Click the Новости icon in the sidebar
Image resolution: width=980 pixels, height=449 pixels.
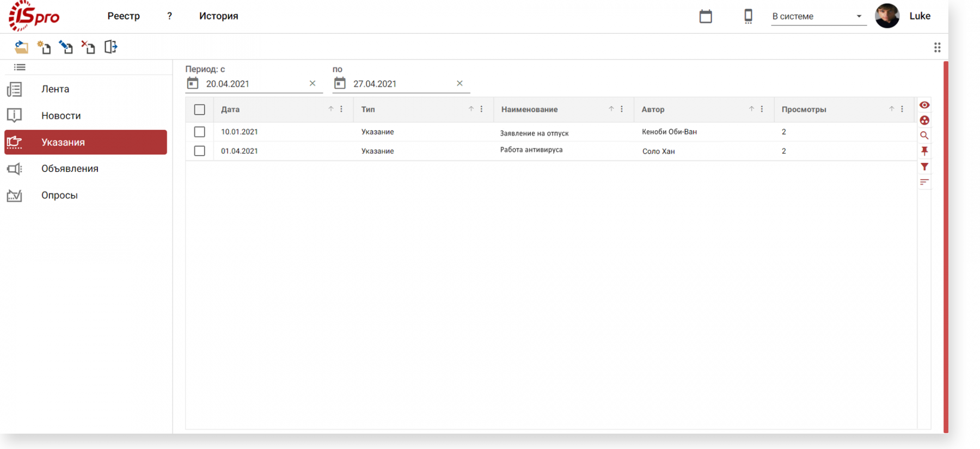coord(15,115)
